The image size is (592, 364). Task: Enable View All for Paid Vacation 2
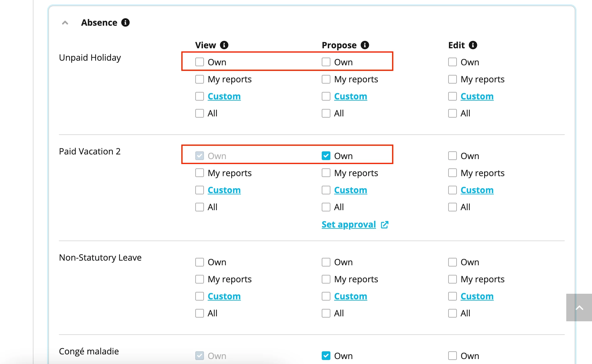[x=200, y=207]
